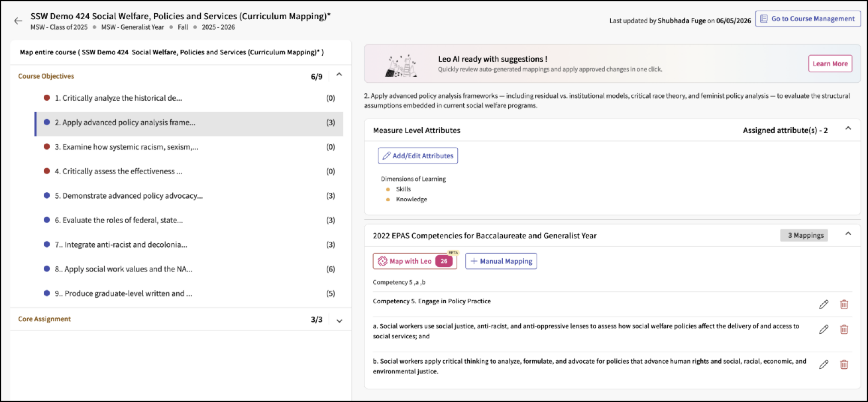Viewport: 868px width, 402px height.
Task: Collapse the 2022 EPAS Competencies panel
Action: [x=848, y=234]
